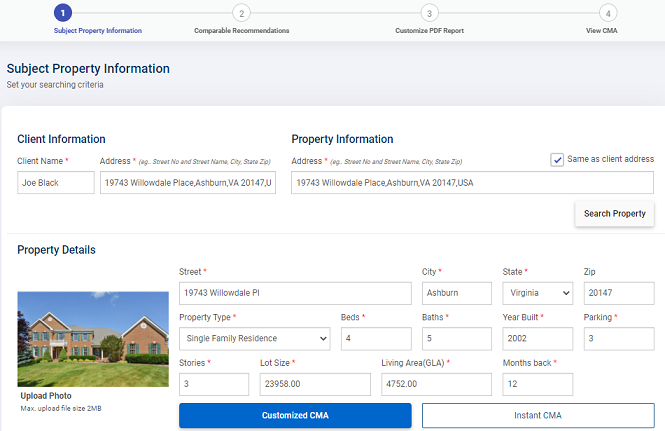The width and height of the screenshot is (665, 431).
Task: Open the State dropdown showing Virginia
Action: point(537,293)
